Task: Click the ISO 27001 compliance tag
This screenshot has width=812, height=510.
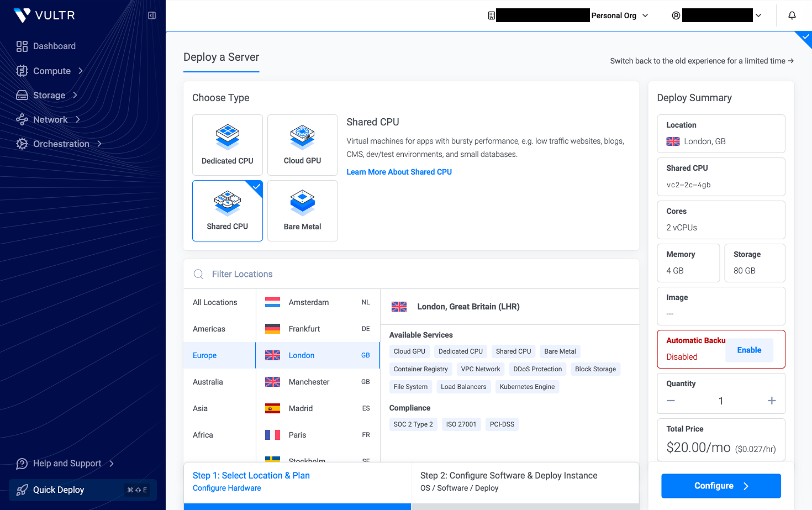Action: [461, 424]
